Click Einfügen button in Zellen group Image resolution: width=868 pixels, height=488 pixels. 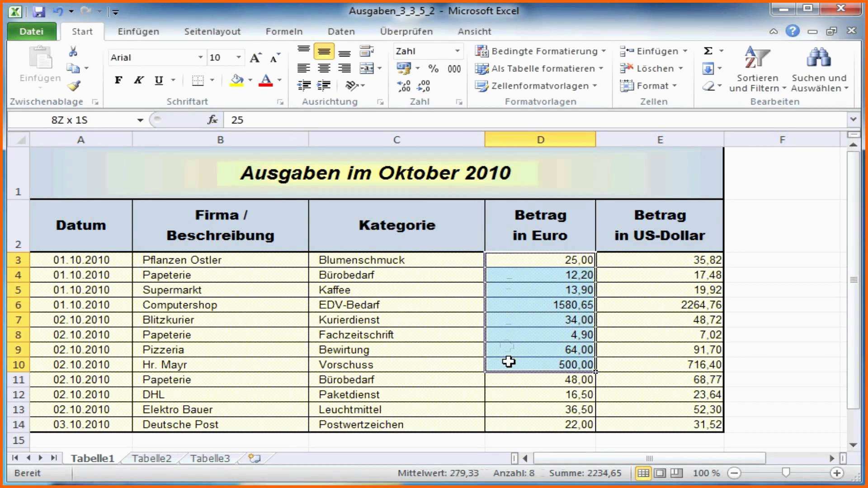click(x=653, y=51)
